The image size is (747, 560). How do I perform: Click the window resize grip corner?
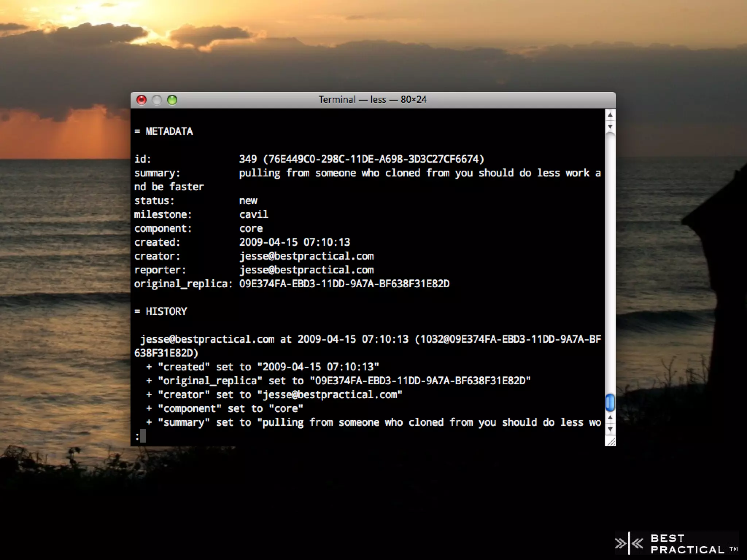click(x=610, y=442)
